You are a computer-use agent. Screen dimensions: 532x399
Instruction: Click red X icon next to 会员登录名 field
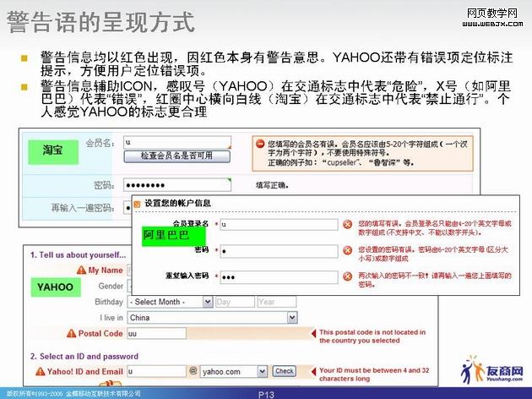[347, 224]
